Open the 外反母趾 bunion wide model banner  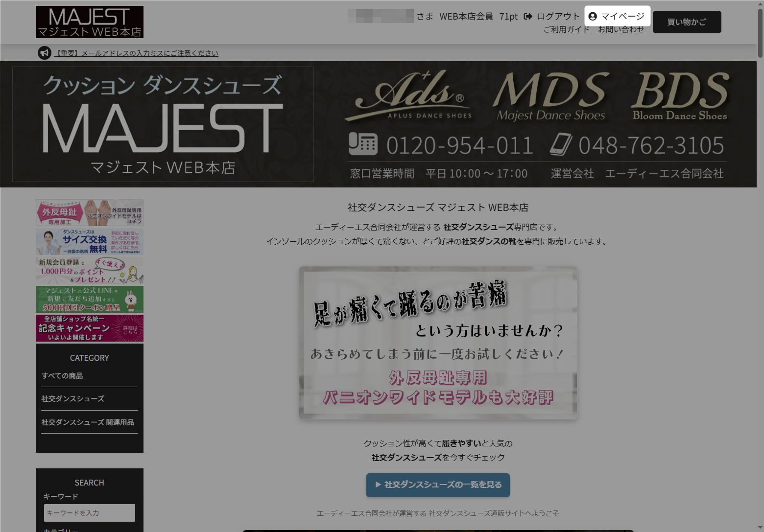tap(90, 212)
